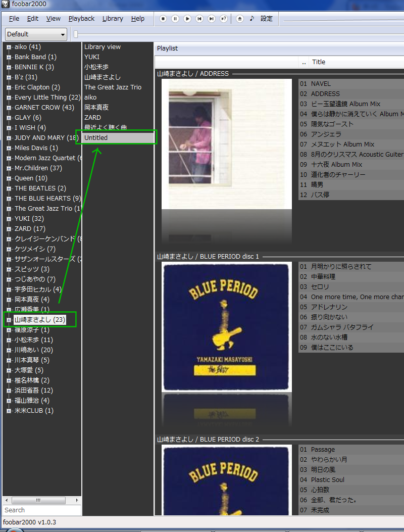Play a random track

click(224, 19)
